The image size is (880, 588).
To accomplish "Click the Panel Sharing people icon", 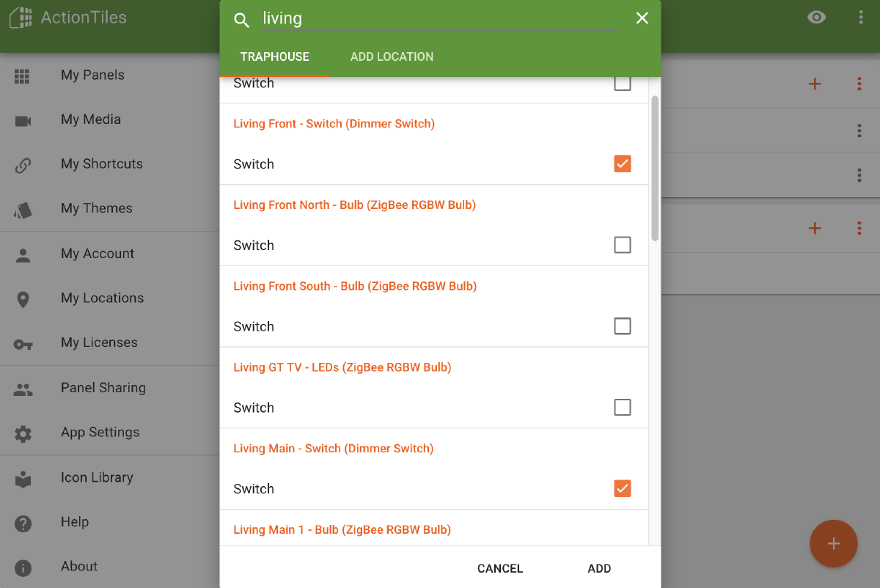I will click(x=23, y=389).
